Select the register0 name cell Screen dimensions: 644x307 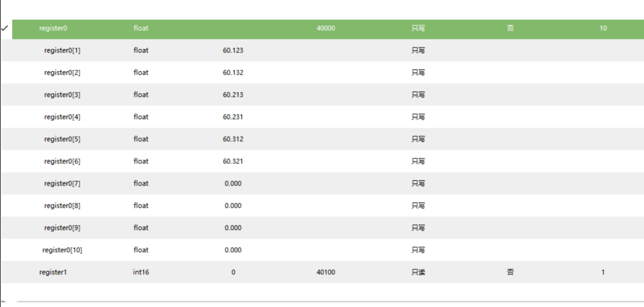pyautogui.click(x=53, y=28)
